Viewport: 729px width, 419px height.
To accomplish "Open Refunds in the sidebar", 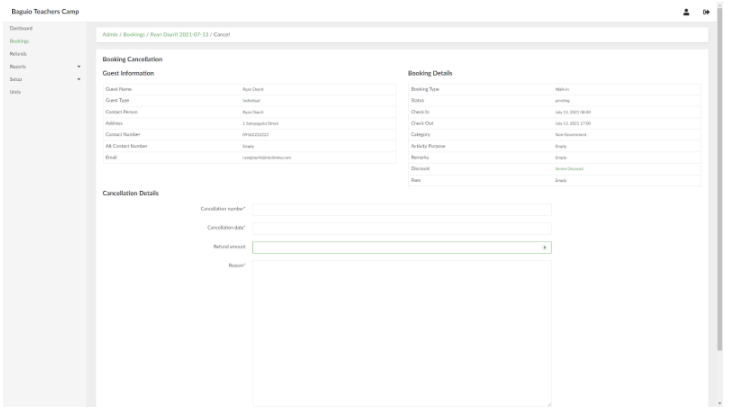I will click(x=18, y=53).
